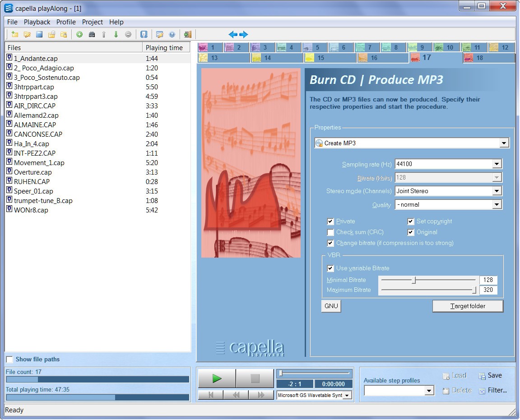This screenshot has height=420, width=520.
Task: Toggle Change bitrate if compression too strong
Action: pos(330,243)
